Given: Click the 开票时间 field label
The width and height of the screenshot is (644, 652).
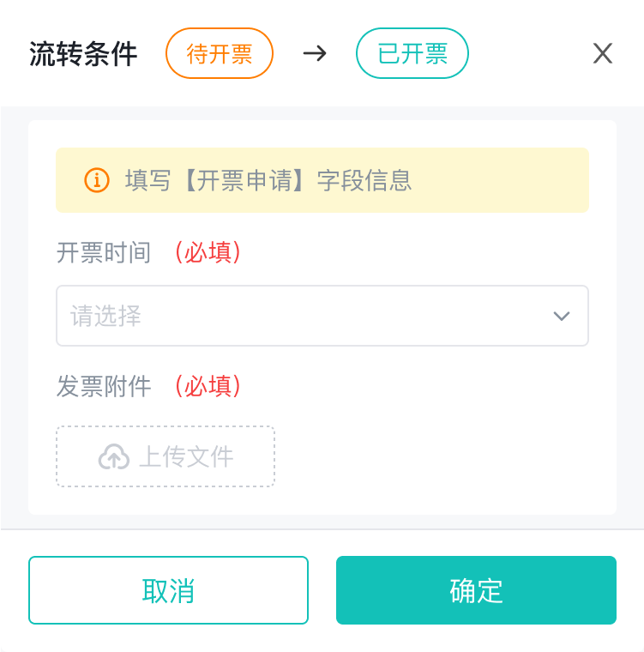Looking at the screenshot, I should click(104, 252).
